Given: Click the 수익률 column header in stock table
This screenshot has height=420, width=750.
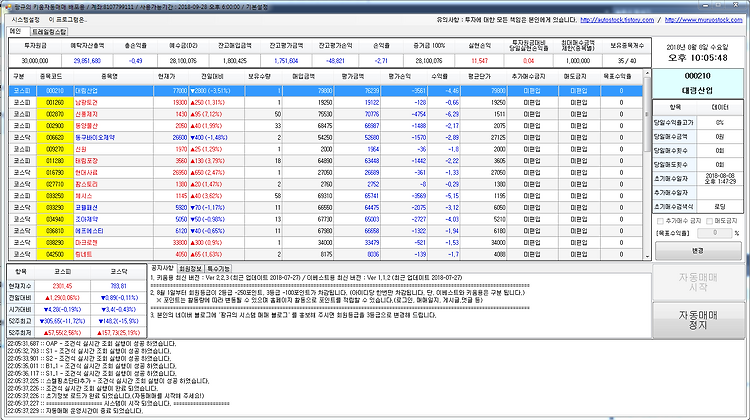Looking at the screenshot, I should tap(440, 77).
